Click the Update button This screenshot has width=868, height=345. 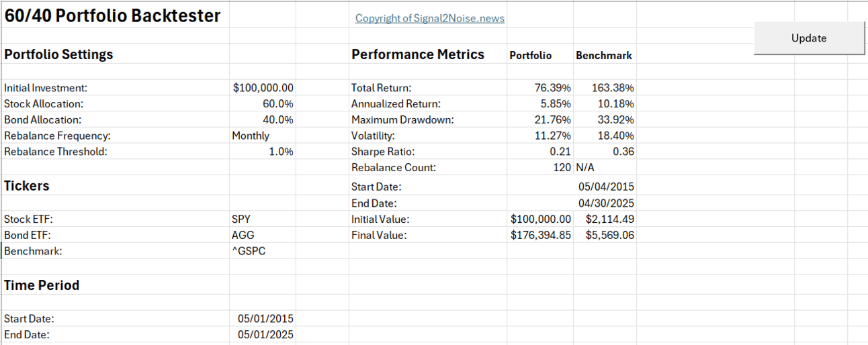[809, 38]
